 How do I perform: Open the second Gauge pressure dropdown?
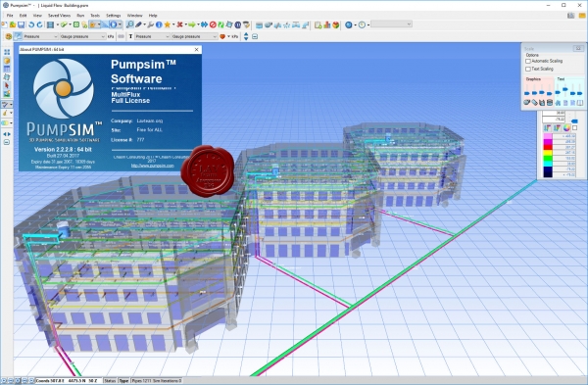click(x=194, y=36)
